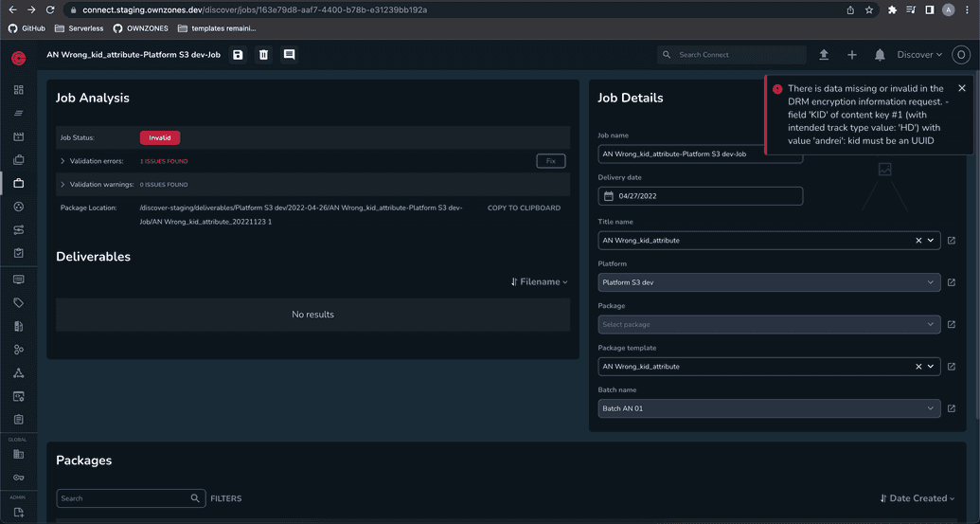The width and height of the screenshot is (980, 524).
Task: Open the buildings icon under Global section
Action: [x=19, y=455]
